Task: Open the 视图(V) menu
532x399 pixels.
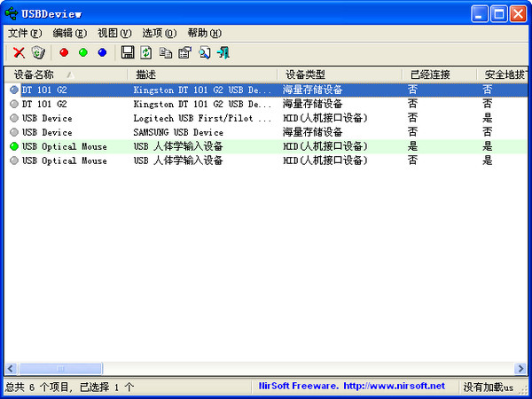Action: pos(114,34)
